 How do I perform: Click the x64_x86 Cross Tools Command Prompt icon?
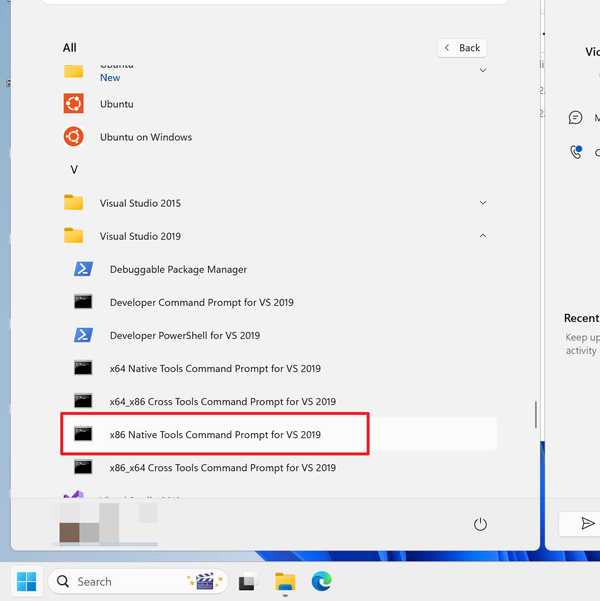coord(83,401)
